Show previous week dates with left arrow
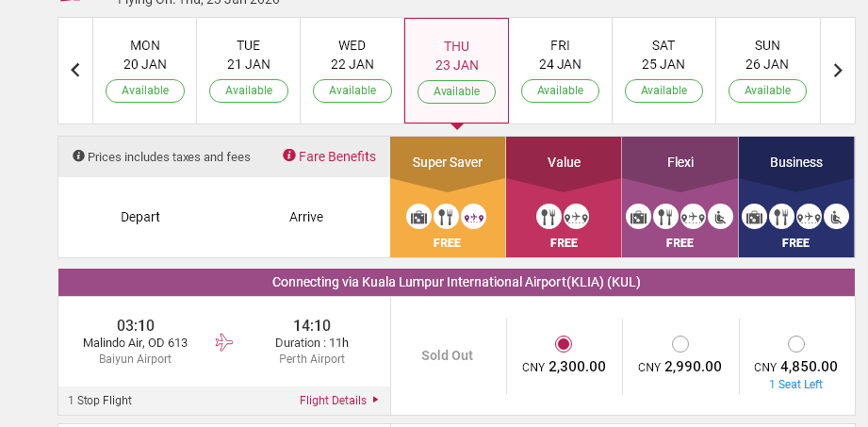The image size is (868, 427). click(75, 71)
